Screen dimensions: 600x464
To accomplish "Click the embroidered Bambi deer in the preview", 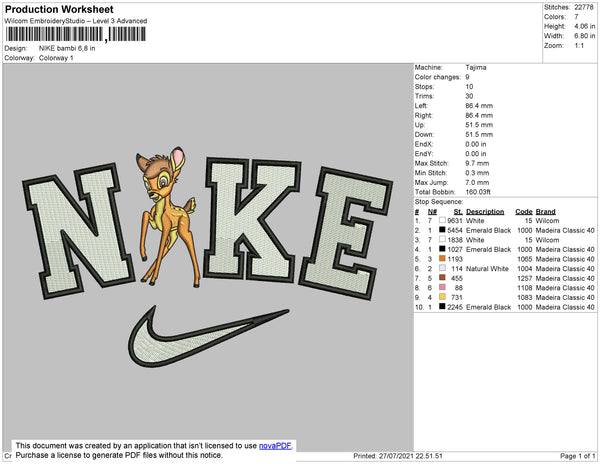I will 167,216.
